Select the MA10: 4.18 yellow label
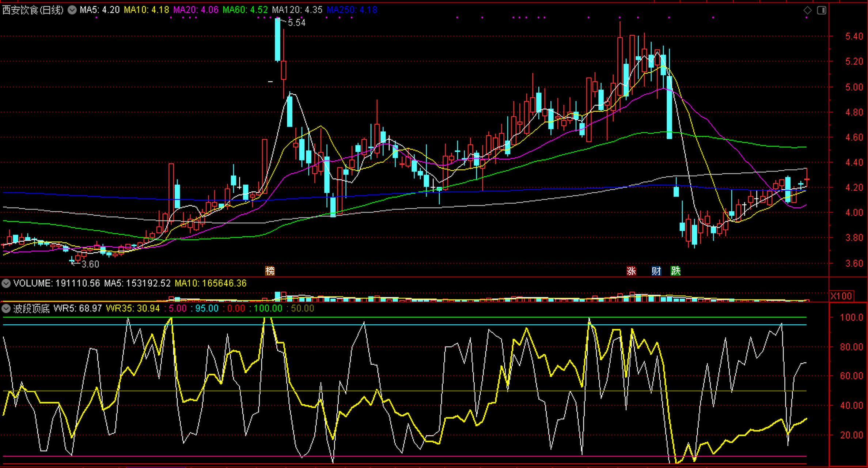Image resolution: width=868 pixels, height=468 pixels. (x=146, y=10)
